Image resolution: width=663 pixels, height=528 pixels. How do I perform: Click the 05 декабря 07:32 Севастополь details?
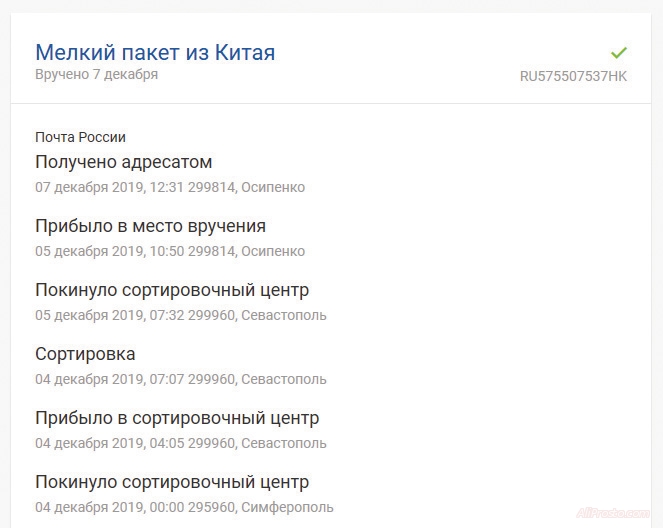tap(180, 315)
